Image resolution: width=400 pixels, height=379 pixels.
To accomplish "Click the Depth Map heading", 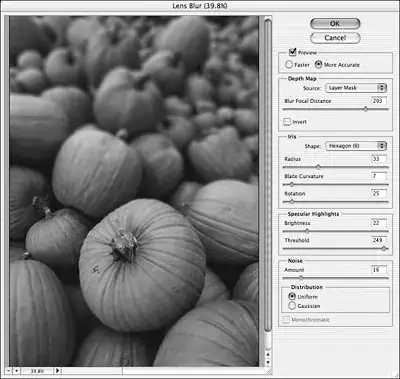I will click(x=302, y=79).
